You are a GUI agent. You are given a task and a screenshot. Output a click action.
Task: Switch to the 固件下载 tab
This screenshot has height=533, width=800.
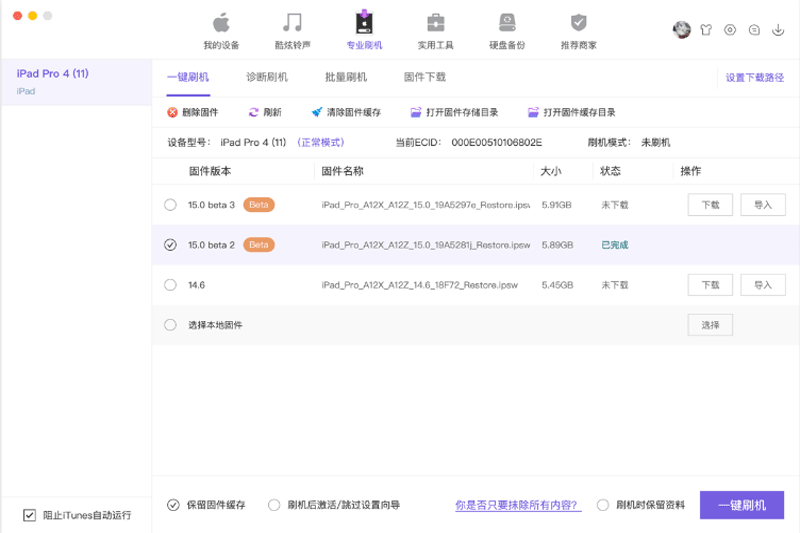click(x=424, y=77)
